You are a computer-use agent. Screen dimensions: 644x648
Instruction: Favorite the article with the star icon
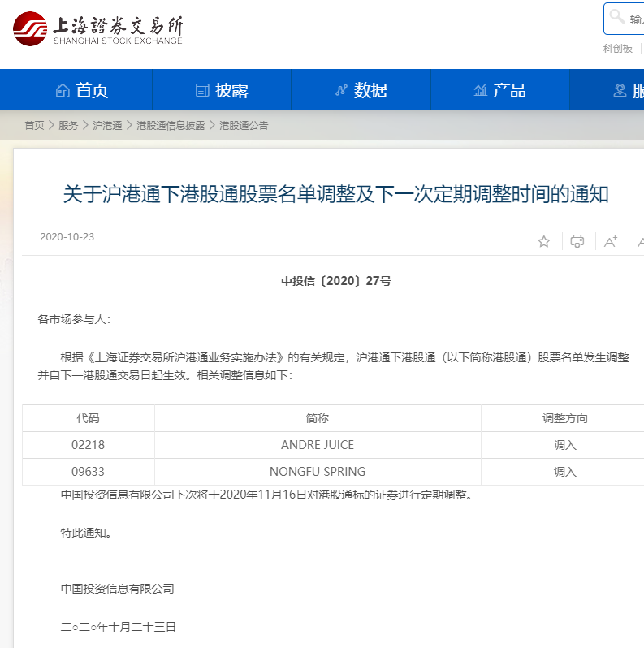544,241
